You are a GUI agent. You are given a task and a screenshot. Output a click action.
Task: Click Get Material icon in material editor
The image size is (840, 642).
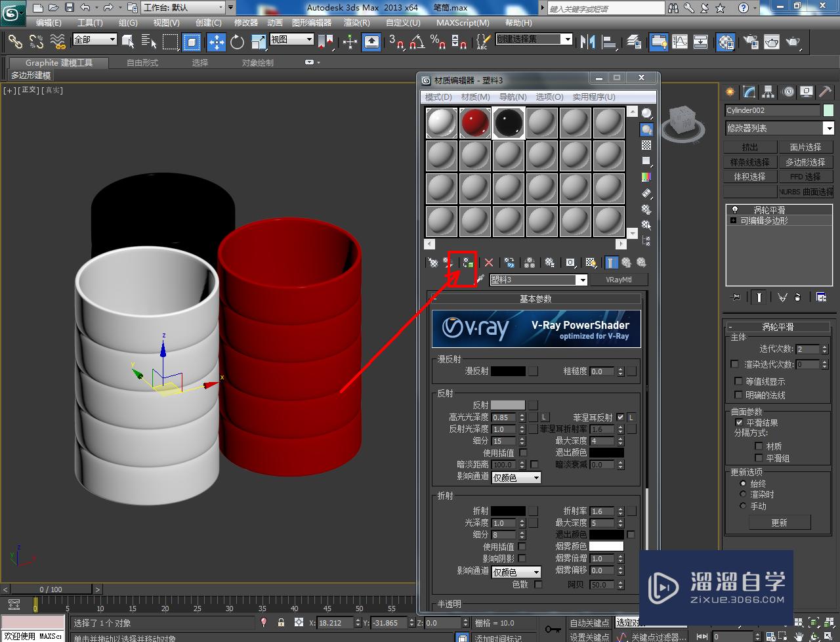click(x=432, y=263)
